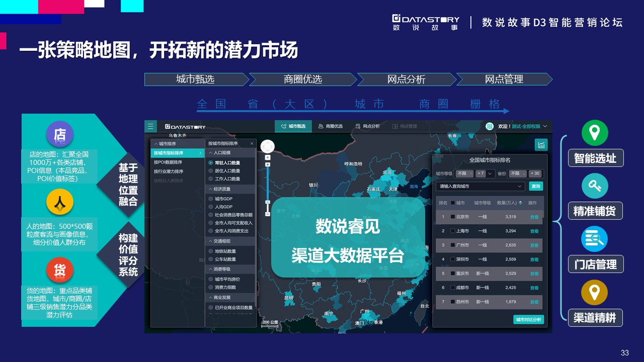This screenshot has width=644, height=362.
Task: Select the 居住人口数量 radio option
Action: (210, 171)
